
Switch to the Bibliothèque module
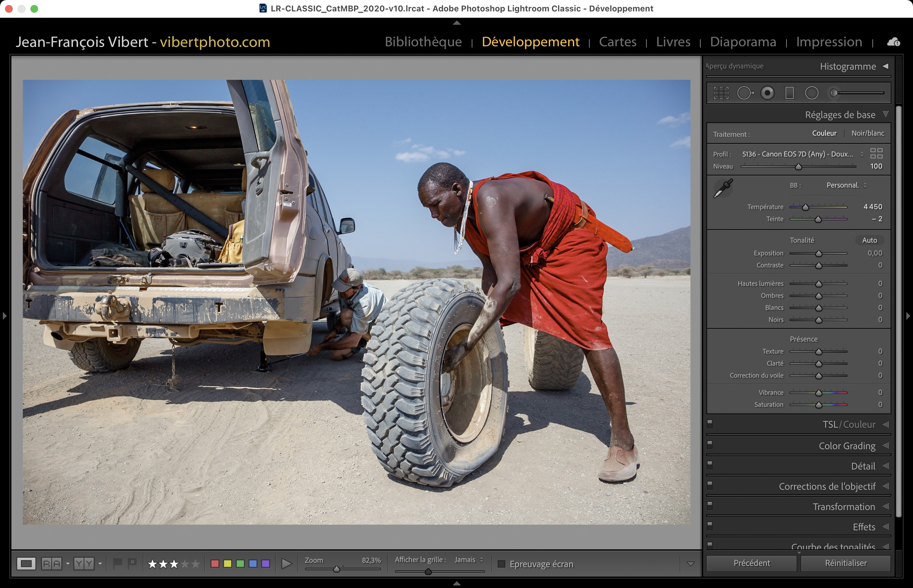(x=423, y=42)
